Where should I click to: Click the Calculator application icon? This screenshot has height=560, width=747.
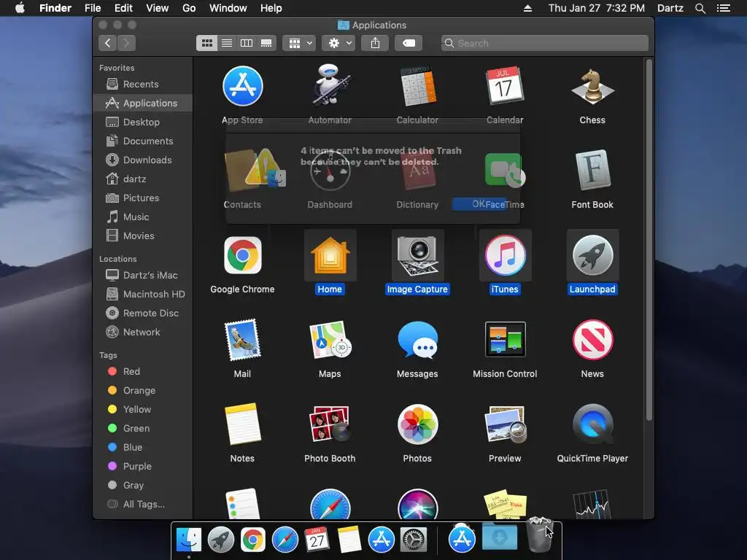tap(417, 86)
